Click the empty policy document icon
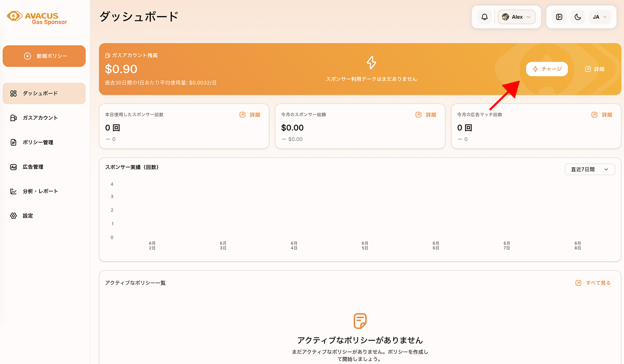 (360, 321)
